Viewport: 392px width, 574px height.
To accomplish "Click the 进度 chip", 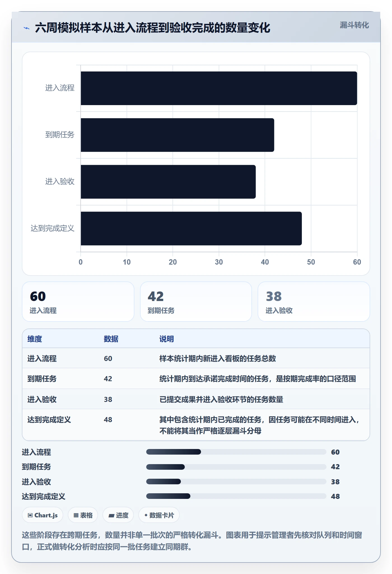I will coord(118,515).
